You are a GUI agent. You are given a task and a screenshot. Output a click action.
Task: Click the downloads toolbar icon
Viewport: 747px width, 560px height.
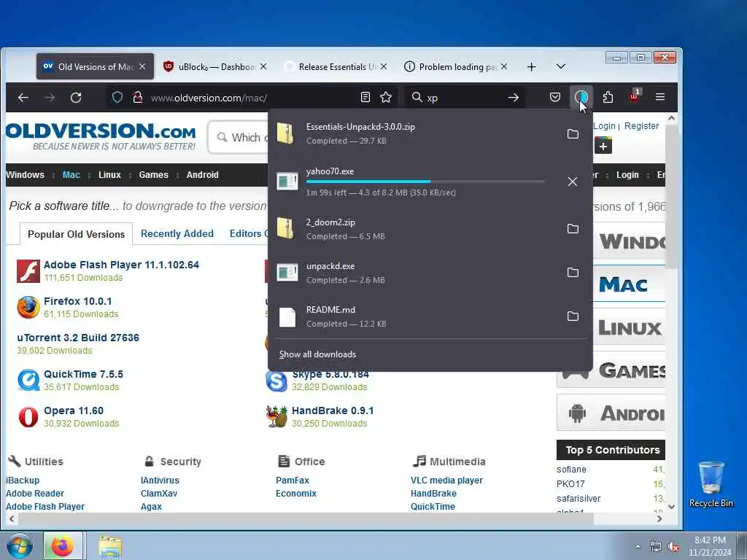pyautogui.click(x=581, y=97)
